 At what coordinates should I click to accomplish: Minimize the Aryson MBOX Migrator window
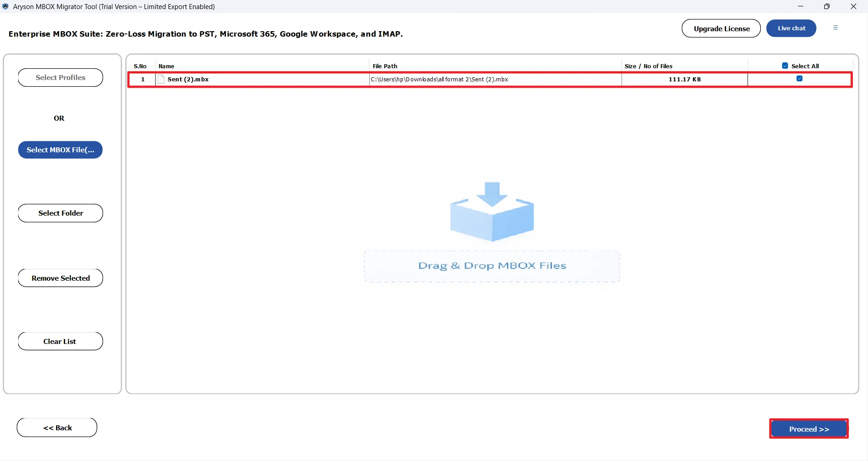801,6
